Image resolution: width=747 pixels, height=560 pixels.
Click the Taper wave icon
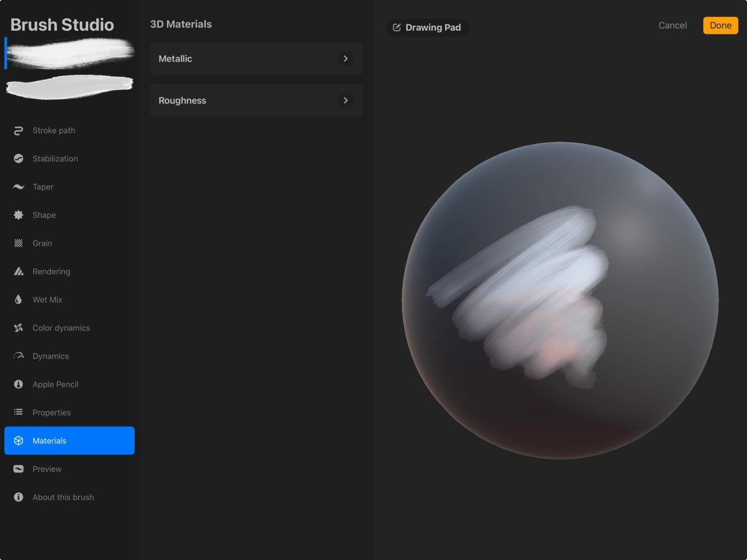click(x=19, y=187)
